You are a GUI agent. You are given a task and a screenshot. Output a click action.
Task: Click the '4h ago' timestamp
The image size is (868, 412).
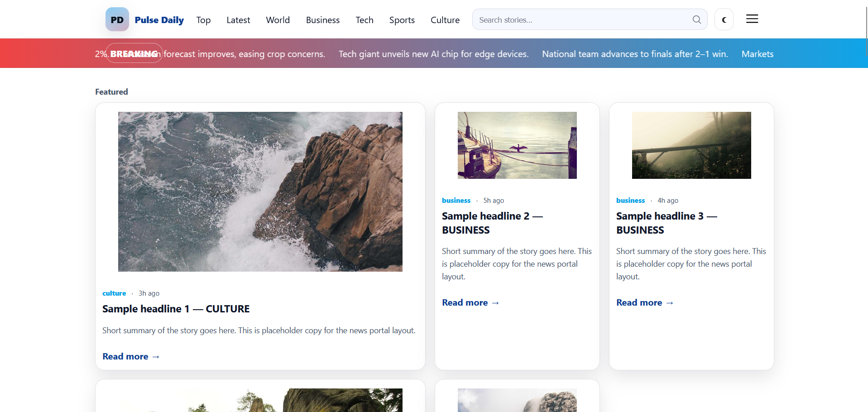point(668,200)
